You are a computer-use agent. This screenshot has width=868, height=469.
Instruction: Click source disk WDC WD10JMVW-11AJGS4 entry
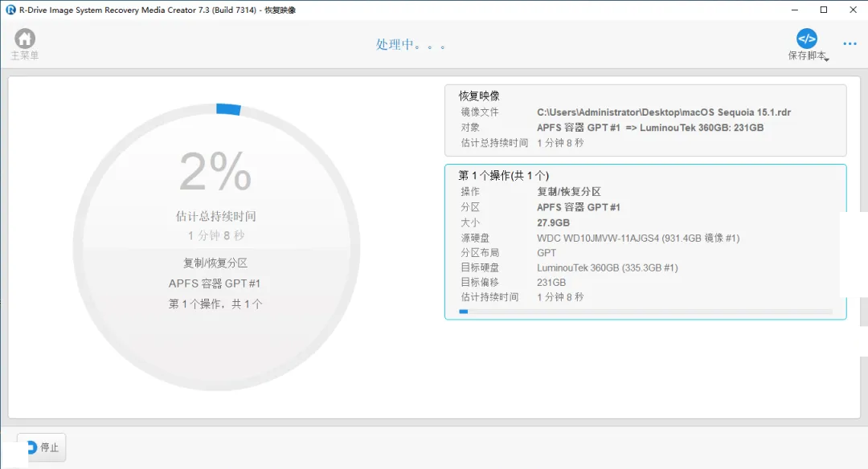click(637, 238)
